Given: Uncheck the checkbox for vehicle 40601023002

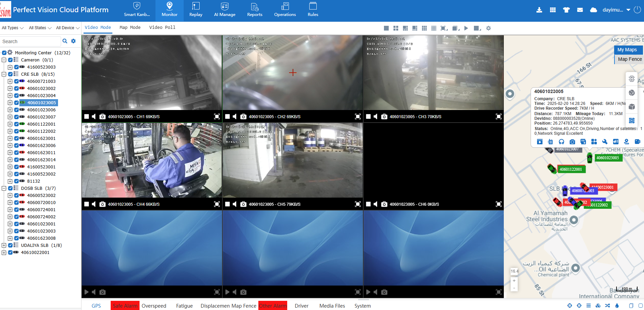Looking at the screenshot, I should pyautogui.click(x=16, y=88).
